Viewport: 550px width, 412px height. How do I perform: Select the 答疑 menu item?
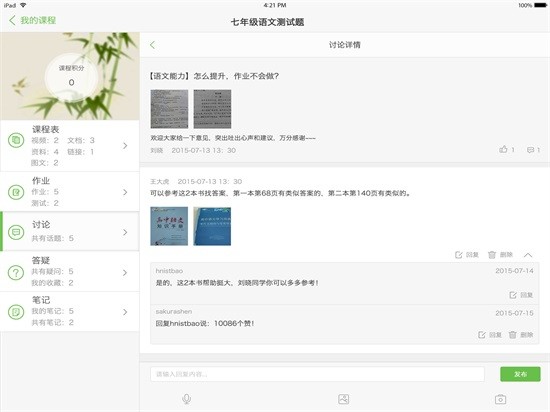70,271
